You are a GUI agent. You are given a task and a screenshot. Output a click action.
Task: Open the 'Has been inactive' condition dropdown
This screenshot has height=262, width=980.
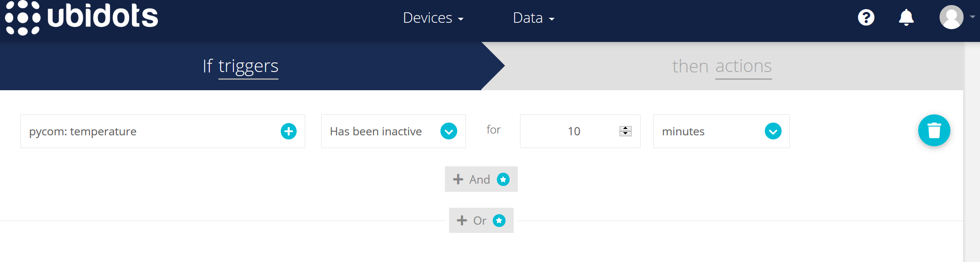(x=394, y=131)
